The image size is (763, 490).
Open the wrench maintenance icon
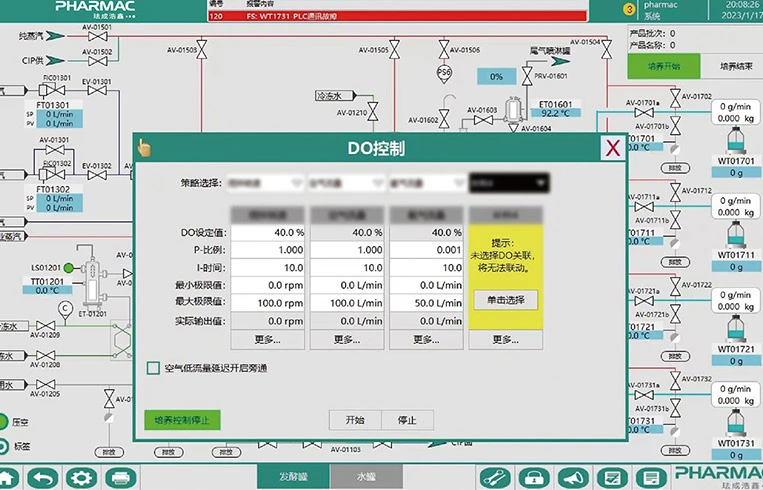pyautogui.click(x=495, y=478)
